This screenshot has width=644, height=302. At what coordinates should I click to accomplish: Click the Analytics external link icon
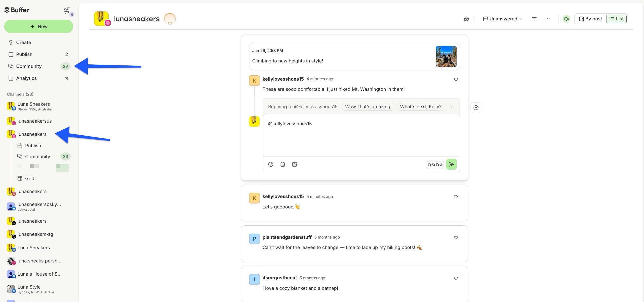click(67, 78)
